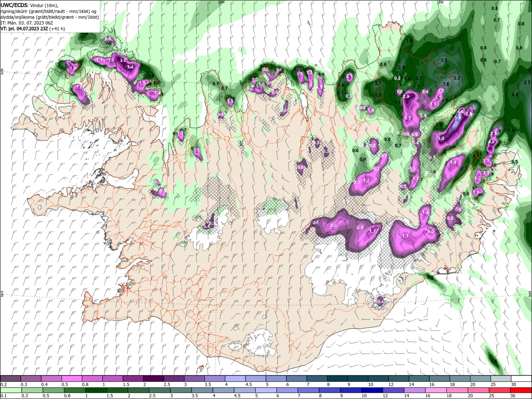The height and width of the screenshot is (399, 532).
Task: Pick the palest green swatch between lower 0.1 and 0.3
Action: pos(11,390)
